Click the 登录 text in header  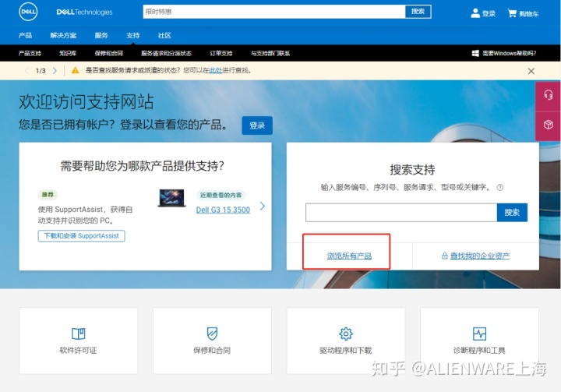pos(489,14)
